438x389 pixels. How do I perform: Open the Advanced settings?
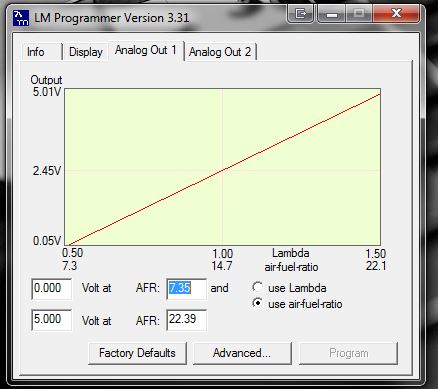click(x=242, y=353)
